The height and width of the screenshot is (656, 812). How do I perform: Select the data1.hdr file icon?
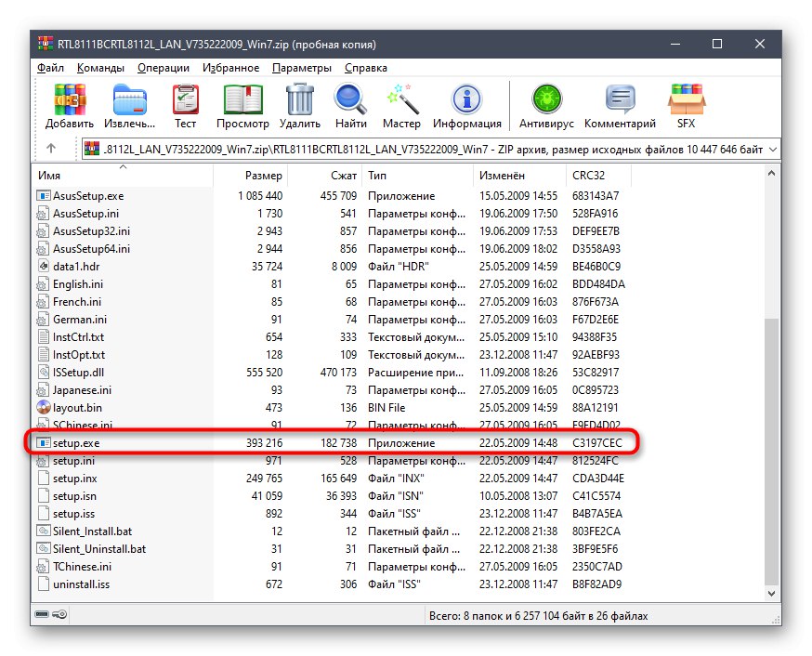[x=44, y=266]
